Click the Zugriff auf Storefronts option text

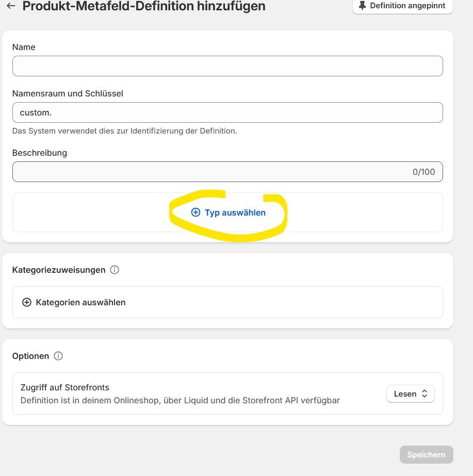pos(65,387)
